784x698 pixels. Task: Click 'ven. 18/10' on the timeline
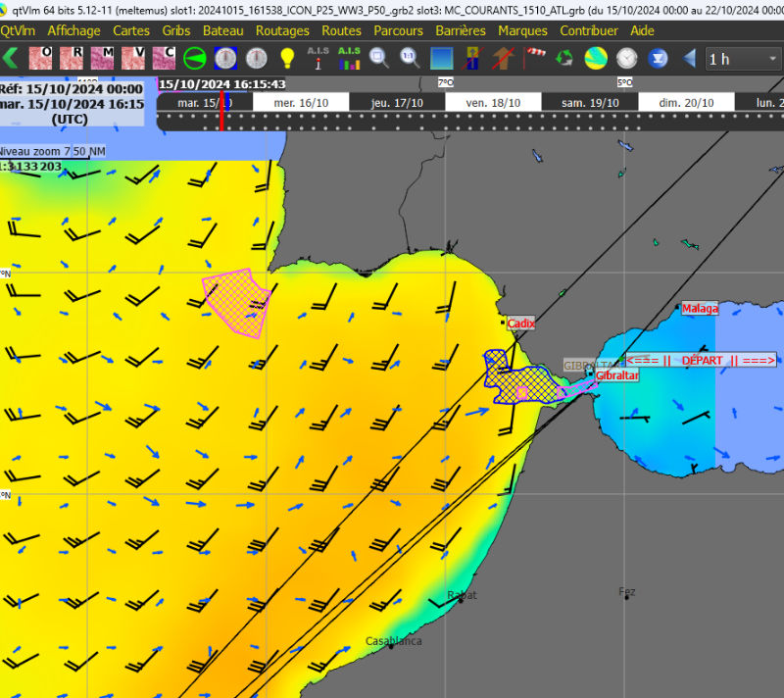492,102
